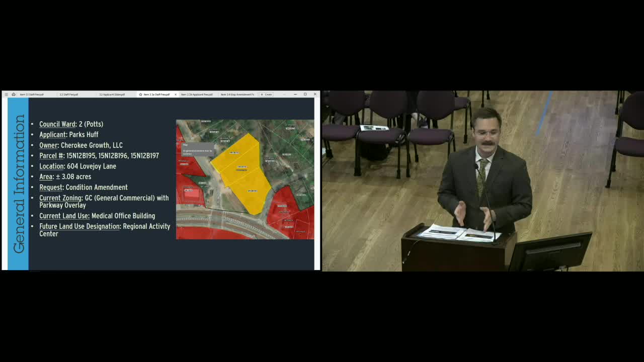The image size is (644, 362).
Task: Switch to the first 'Item 3.1 Staff Pres.pdf' tab
Action: coord(32,95)
